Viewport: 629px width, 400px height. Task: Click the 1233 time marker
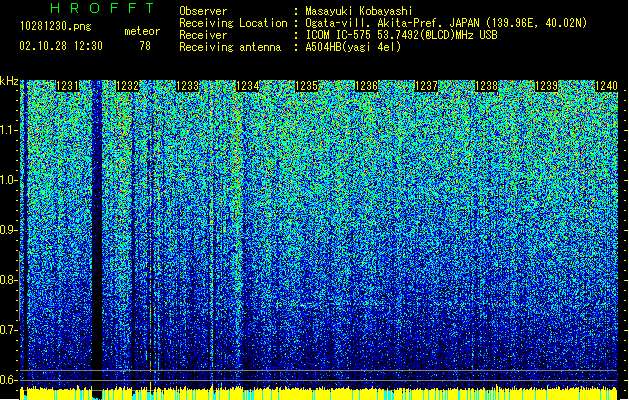click(187, 86)
